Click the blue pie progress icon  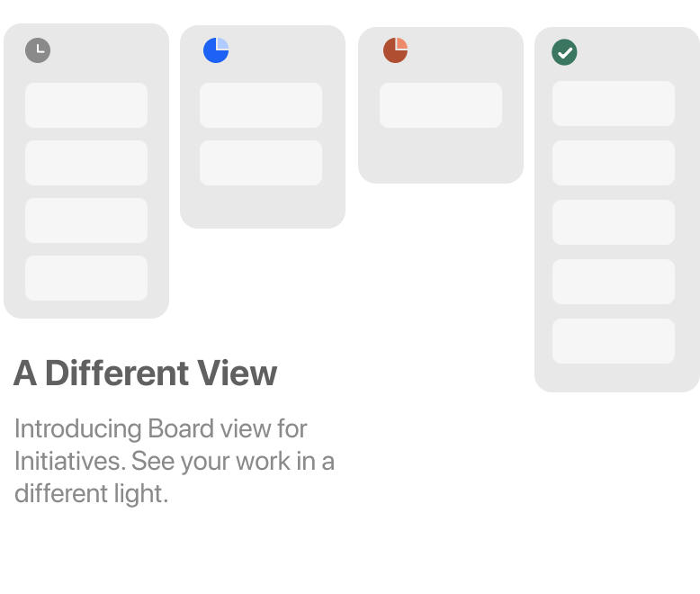[216, 50]
